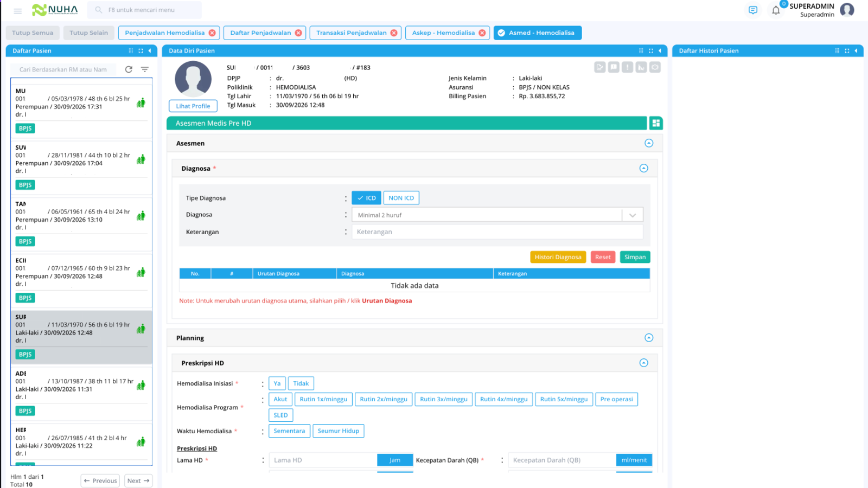The width and height of the screenshot is (868, 488).
Task: Close the Daftar Penjadwalan tab
Action: (x=298, y=33)
